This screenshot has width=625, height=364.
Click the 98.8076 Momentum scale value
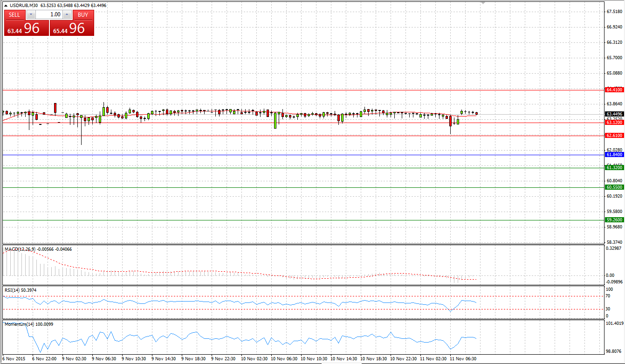tap(615, 351)
